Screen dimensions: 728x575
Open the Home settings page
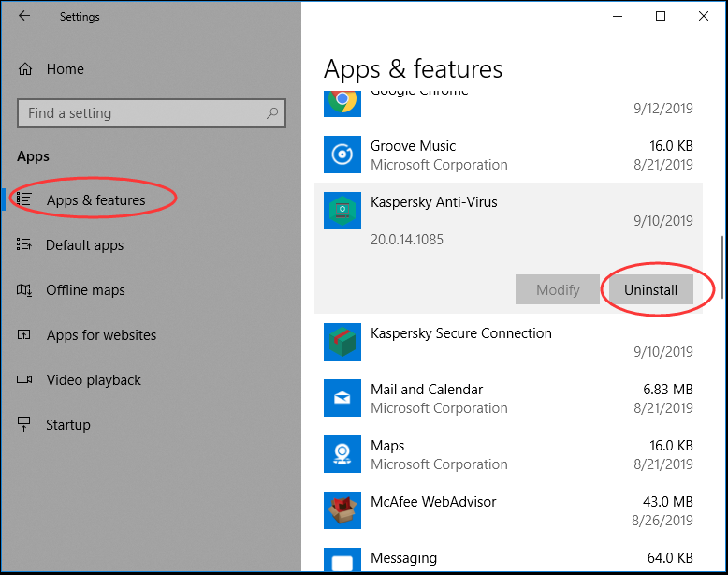coord(65,69)
